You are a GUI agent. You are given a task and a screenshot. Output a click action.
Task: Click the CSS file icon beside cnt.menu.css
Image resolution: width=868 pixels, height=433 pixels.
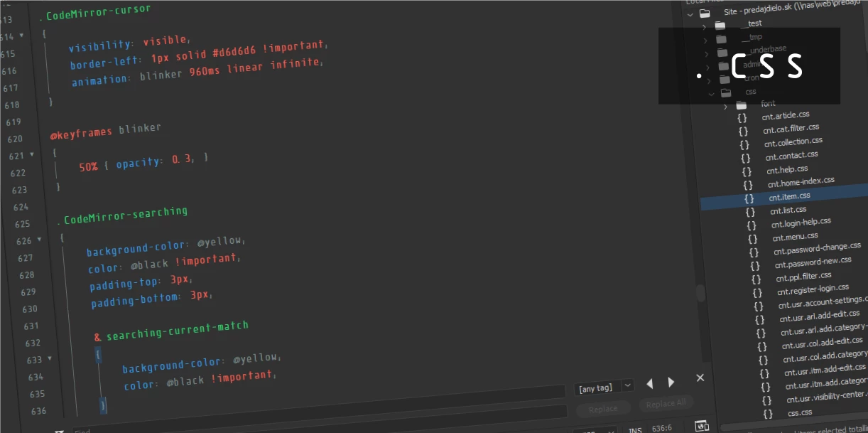(x=754, y=239)
